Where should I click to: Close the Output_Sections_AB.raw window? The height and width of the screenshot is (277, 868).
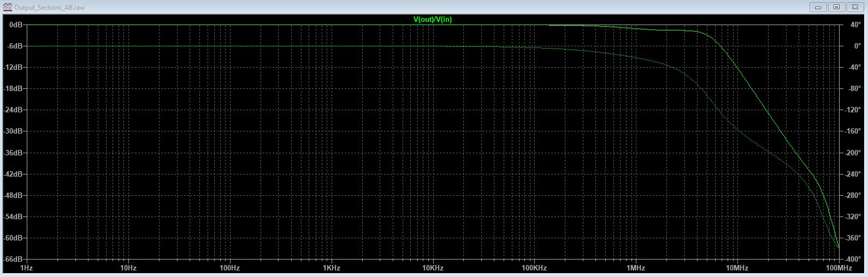coord(855,7)
